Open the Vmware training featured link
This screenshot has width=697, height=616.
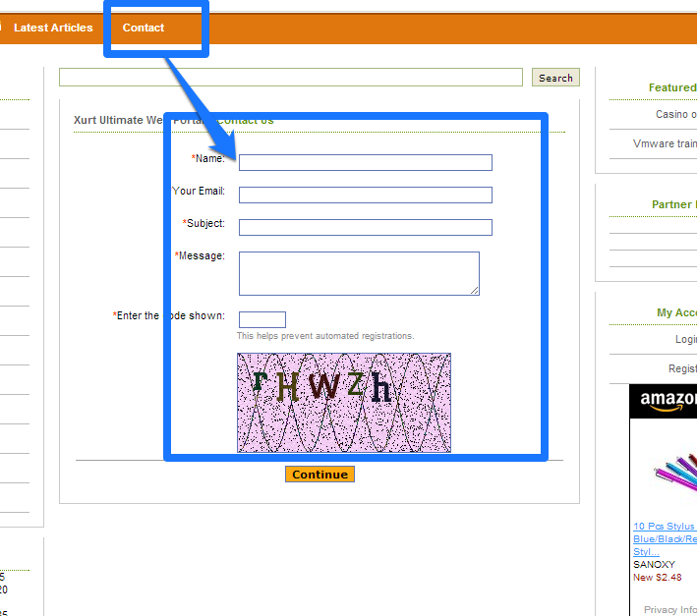click(x=665, y=143)
